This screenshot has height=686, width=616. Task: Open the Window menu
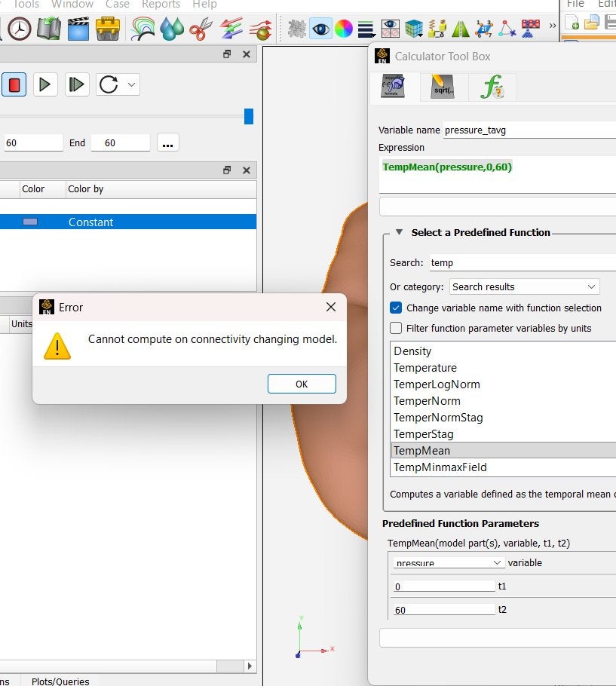72,5
